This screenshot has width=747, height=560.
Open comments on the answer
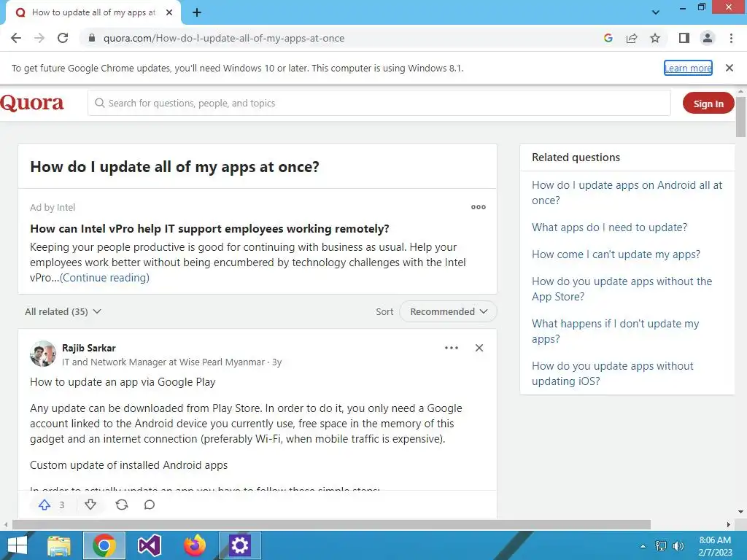coord(150,505)
